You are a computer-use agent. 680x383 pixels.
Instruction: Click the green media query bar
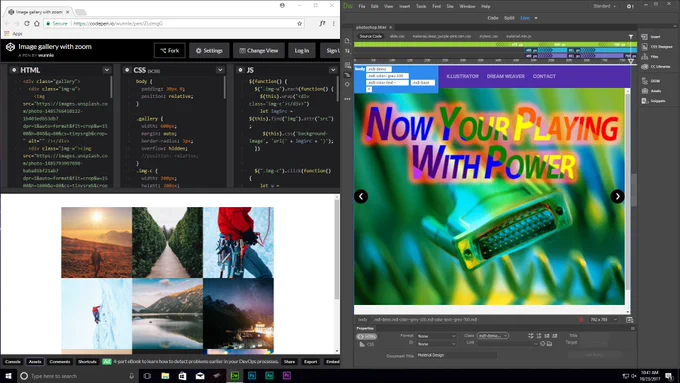tap(495, 44)
